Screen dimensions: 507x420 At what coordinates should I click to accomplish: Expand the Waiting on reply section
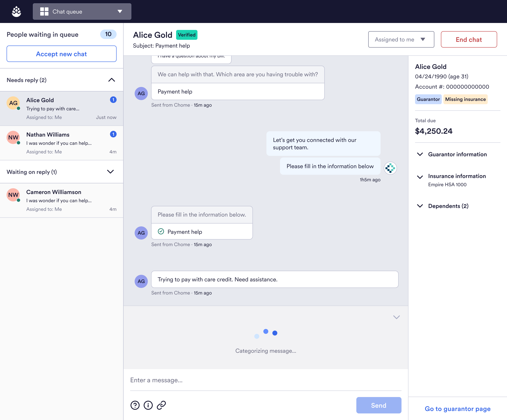pyautogui.click(x=110, y=172)
